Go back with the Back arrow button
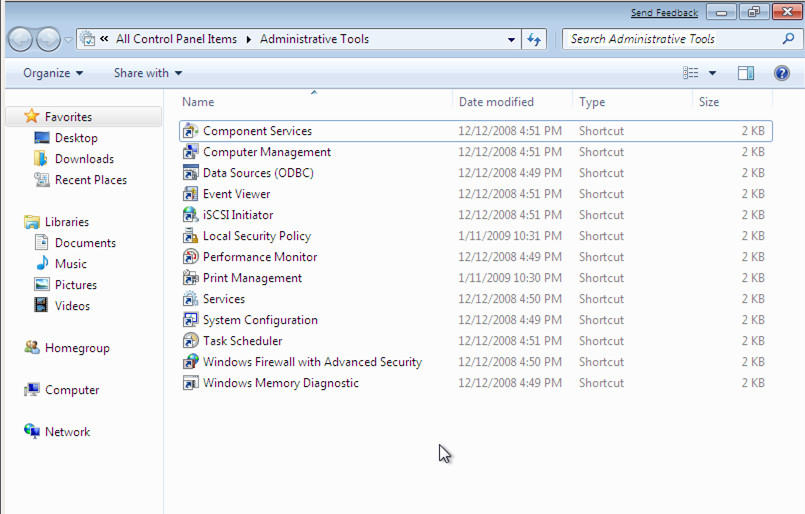The image size is (805, 514). 21,39
